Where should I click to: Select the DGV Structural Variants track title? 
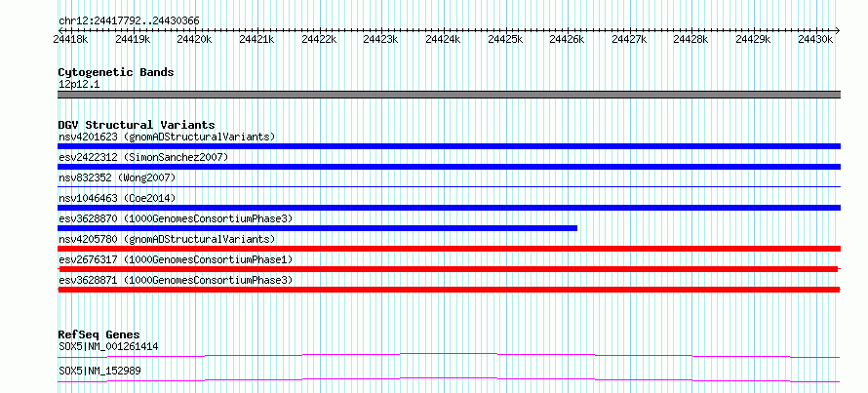[137, 125]
